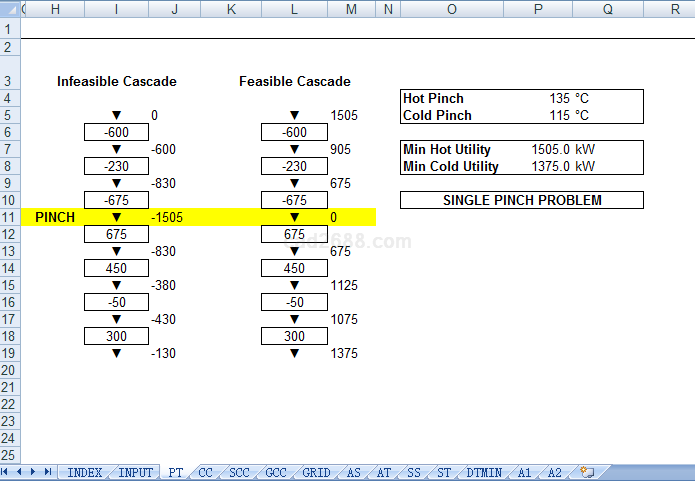Image resolution: width=695 pixels, height=481 pixels.
Task: Click the Feasible Cascade heading
Action: pyautogui.click(x=294, y=81)
